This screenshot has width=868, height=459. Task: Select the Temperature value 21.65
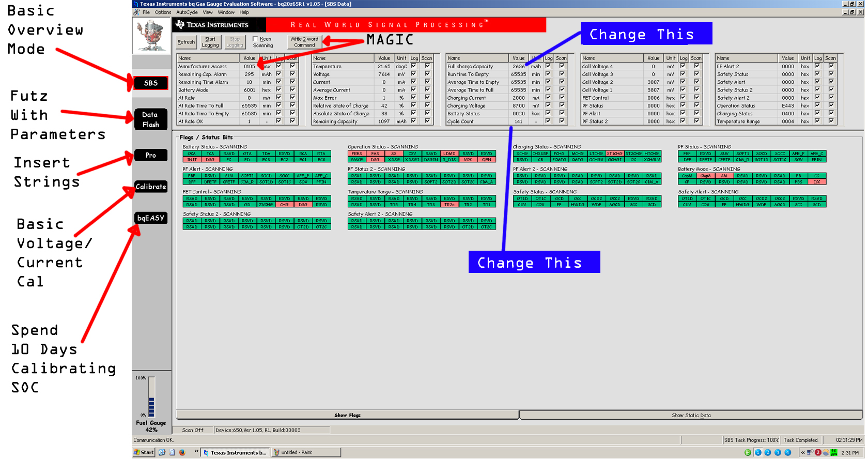point(384,66)
